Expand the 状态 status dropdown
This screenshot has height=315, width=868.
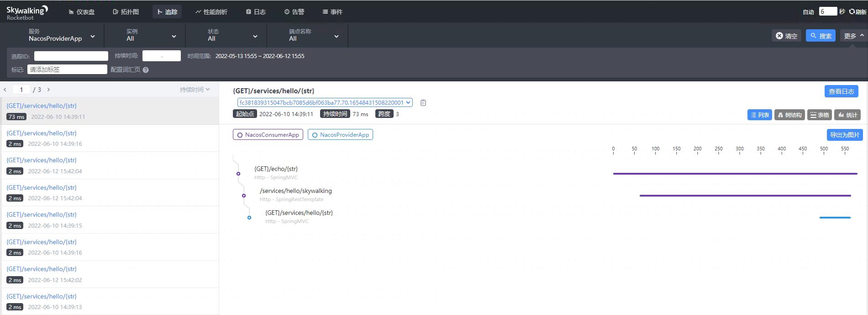click(x=232, y=35)
